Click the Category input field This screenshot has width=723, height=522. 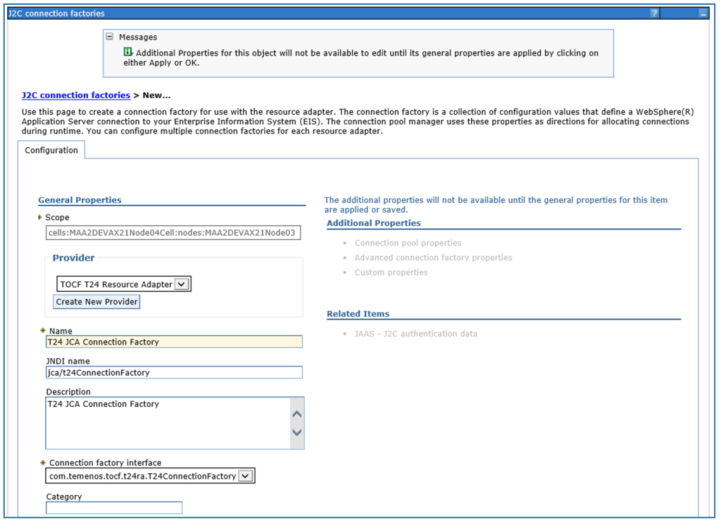pyautogui.click(x=114, y=508)
